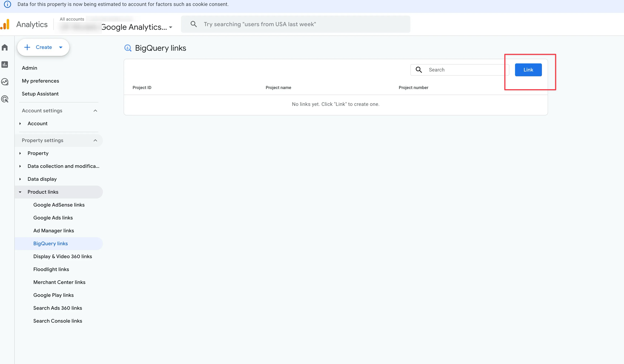The image size is (624, 364).
Task: Expand the Data display tree item
Action: point(20,179)
